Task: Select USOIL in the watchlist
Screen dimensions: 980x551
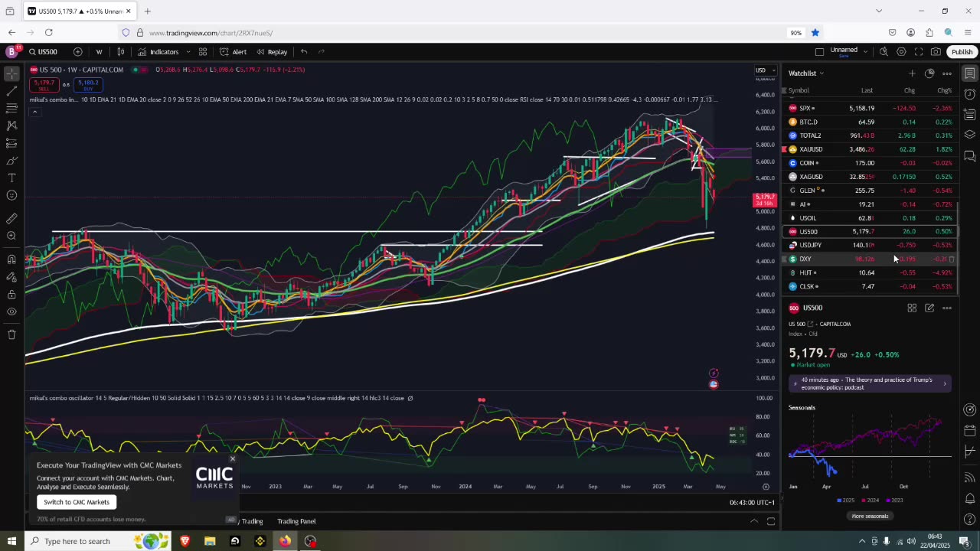Action: (870, 218)
